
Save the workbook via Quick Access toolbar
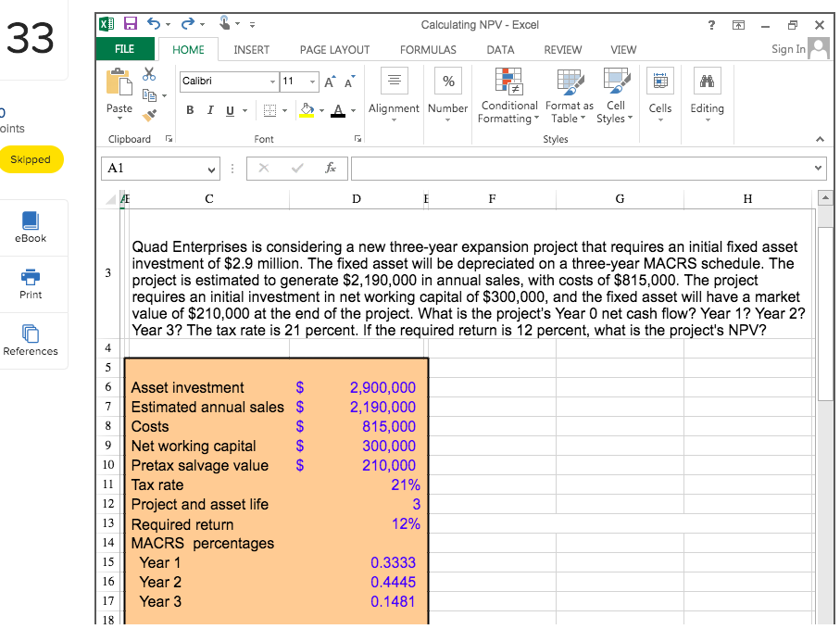(129, 22)
